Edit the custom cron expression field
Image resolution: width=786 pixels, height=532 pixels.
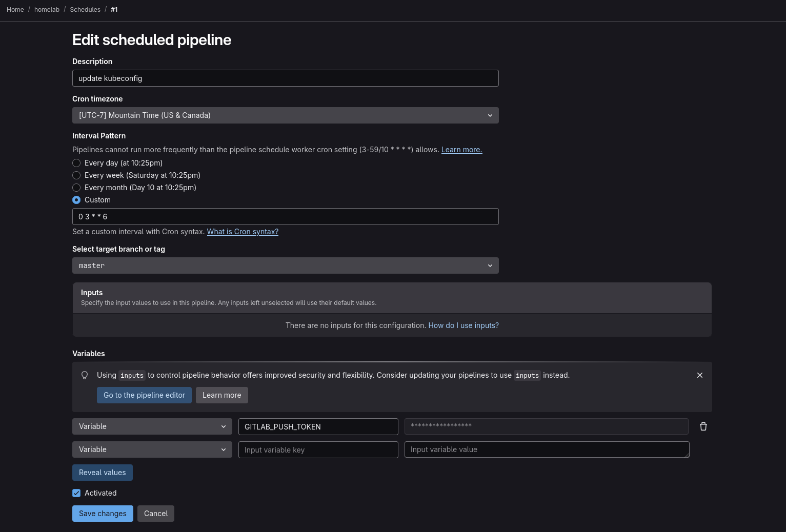tap(286, 216)
